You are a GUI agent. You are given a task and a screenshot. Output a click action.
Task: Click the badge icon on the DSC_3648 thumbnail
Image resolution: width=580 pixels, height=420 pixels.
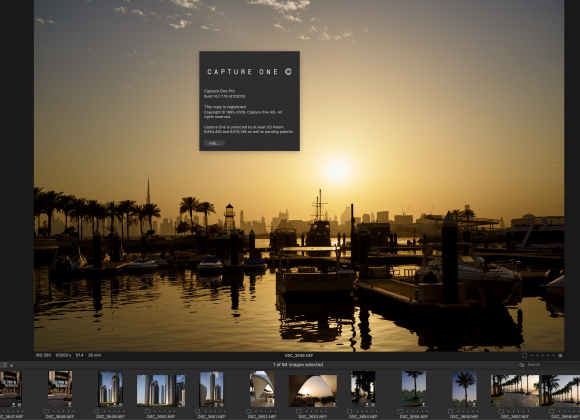point(69,404)
